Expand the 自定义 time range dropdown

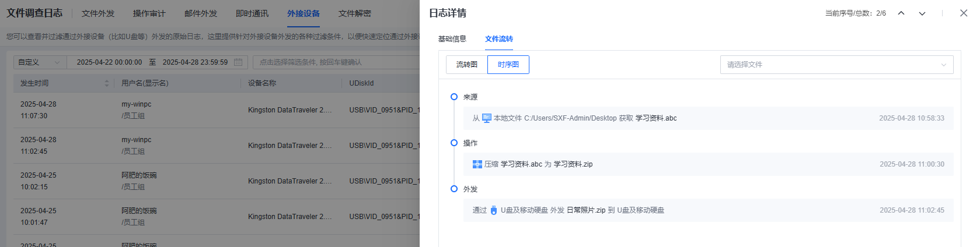[x=40, y=62]
